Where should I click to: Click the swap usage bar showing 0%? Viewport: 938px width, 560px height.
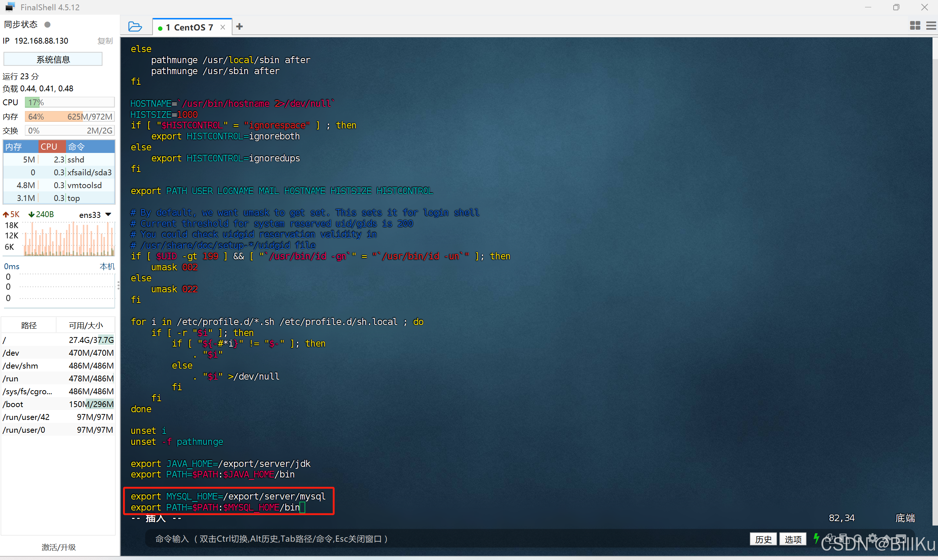click(x=69, y=131)
